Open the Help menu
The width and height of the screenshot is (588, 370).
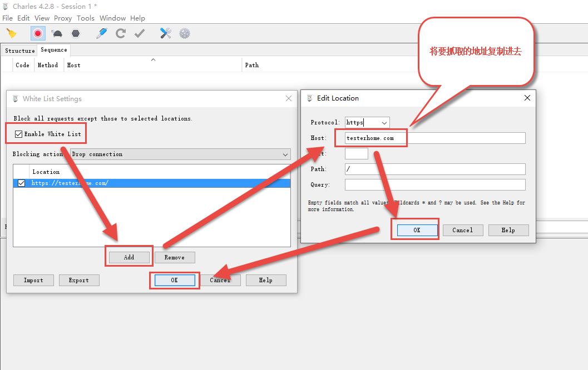tap(137, 18)
